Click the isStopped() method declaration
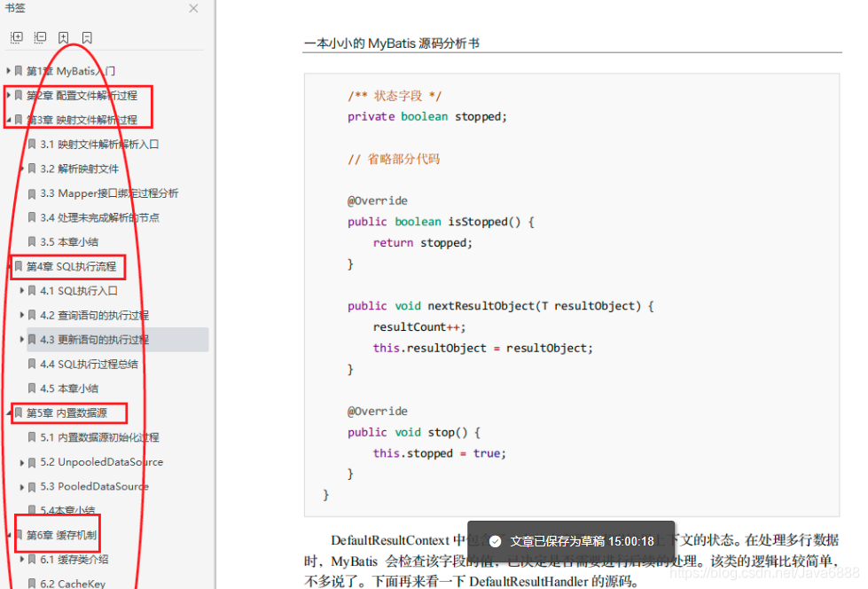 pyautogui.click(x=441, y=222)
